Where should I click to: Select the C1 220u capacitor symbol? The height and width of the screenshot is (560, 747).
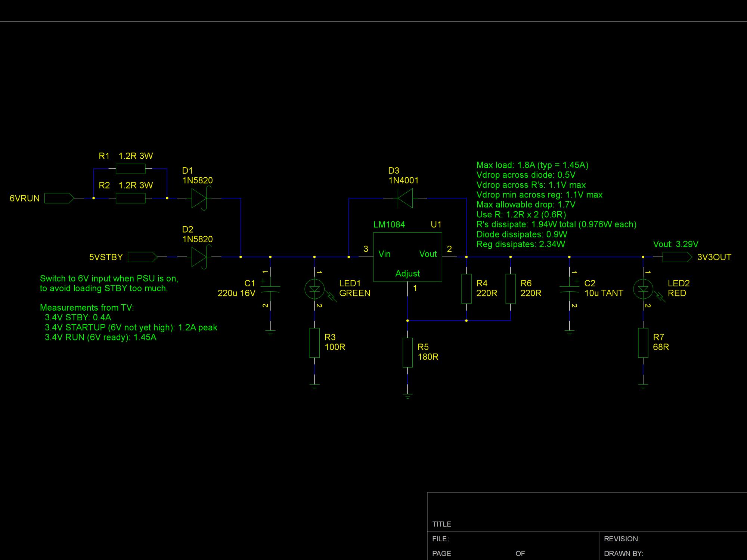[x=270, y=289]
